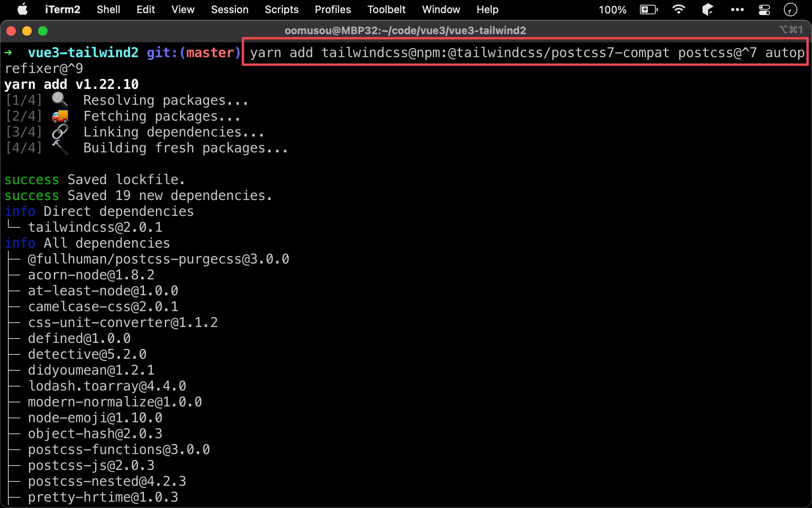Click the git:(master) branch indicator

tap(194, 52)
